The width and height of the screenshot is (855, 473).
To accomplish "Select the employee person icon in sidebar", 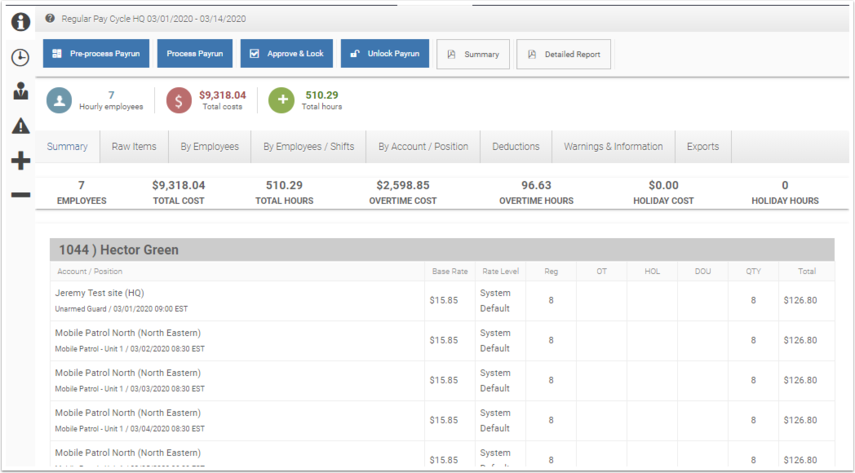I will 21,91.
